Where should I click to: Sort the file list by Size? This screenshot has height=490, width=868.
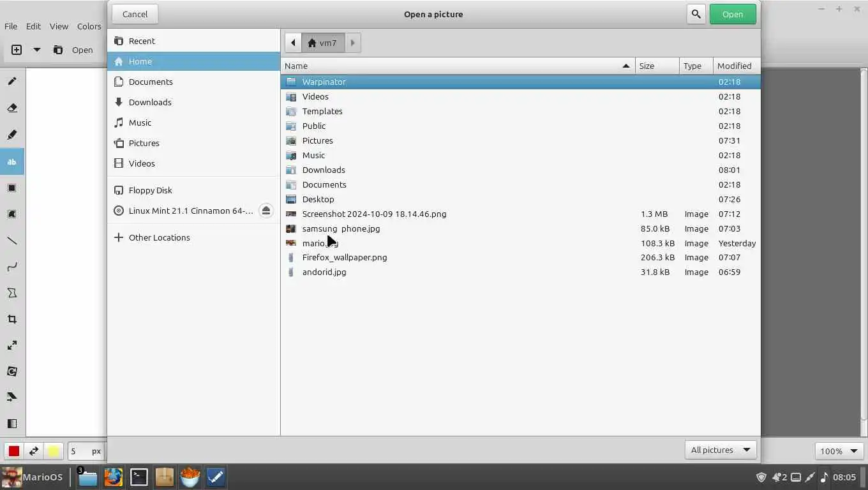click(657, 66)
